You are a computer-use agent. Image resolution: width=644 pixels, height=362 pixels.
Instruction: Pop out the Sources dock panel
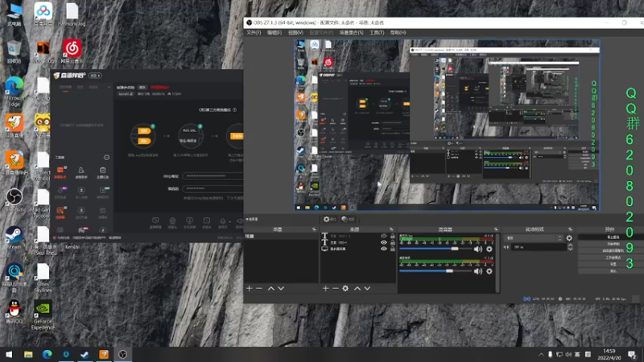[391, 229]
